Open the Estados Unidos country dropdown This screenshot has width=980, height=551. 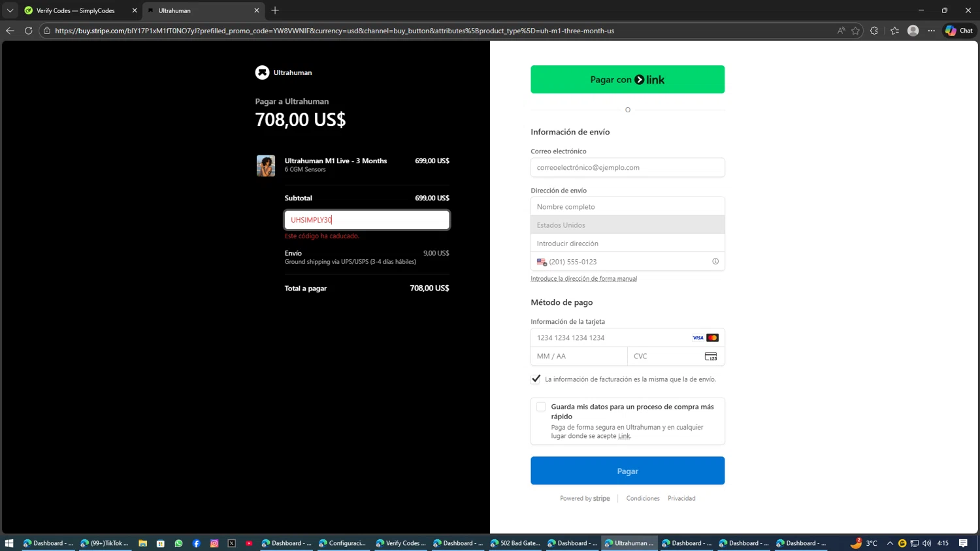(x=627, y=225)
